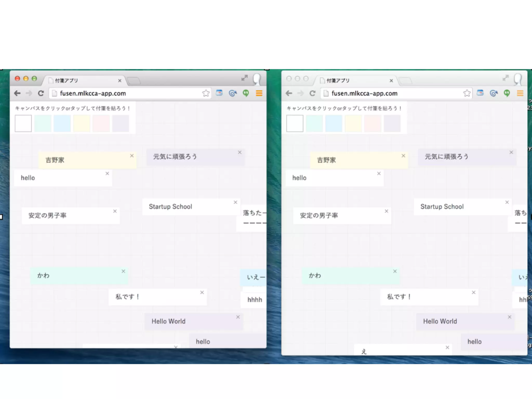This screenshot has height=399, width=532.
Task: Delete the Startup School note in right window
Action: pos(507,202)
